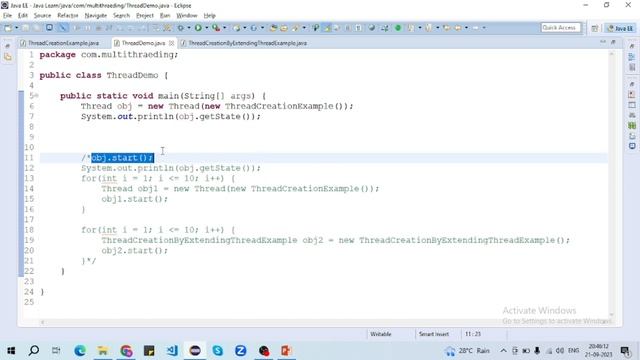The image size is (640, 360).
Task: Collapse the main method fold marker on line 5
Action: (37, 96)
